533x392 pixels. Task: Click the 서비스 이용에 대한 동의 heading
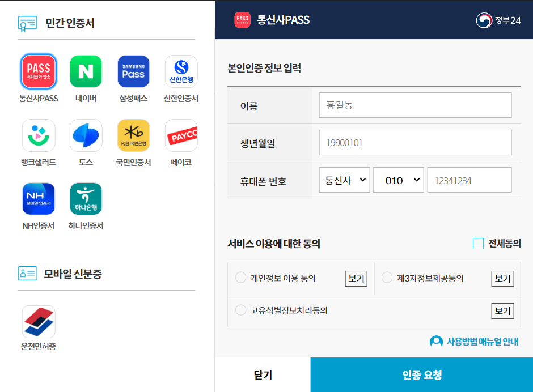click(x=274, y=244)
